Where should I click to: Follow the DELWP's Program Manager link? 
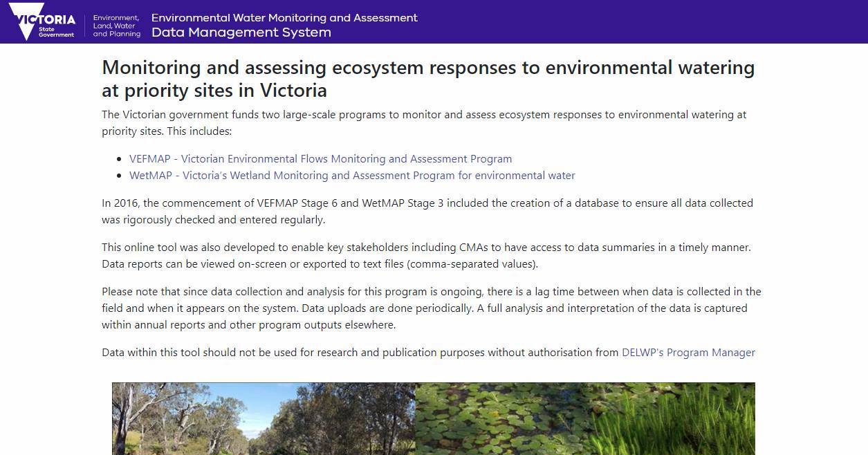point(688,353)
